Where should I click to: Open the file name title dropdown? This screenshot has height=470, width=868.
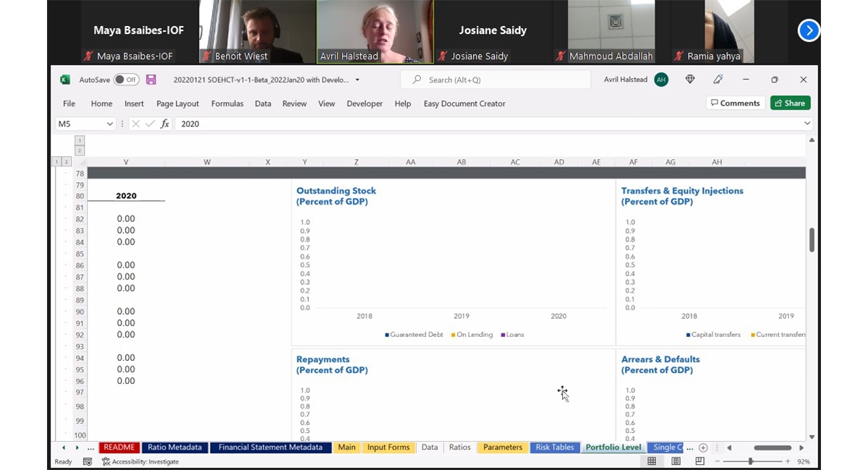[x=357, y=80]
